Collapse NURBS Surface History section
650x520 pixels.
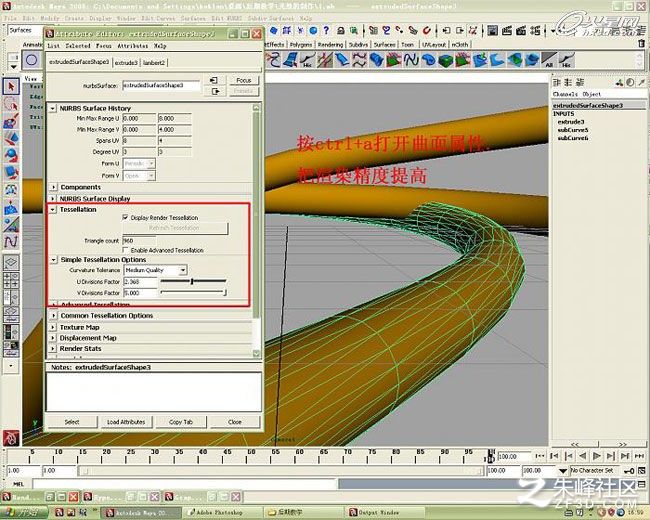click(x=53, y=108)
